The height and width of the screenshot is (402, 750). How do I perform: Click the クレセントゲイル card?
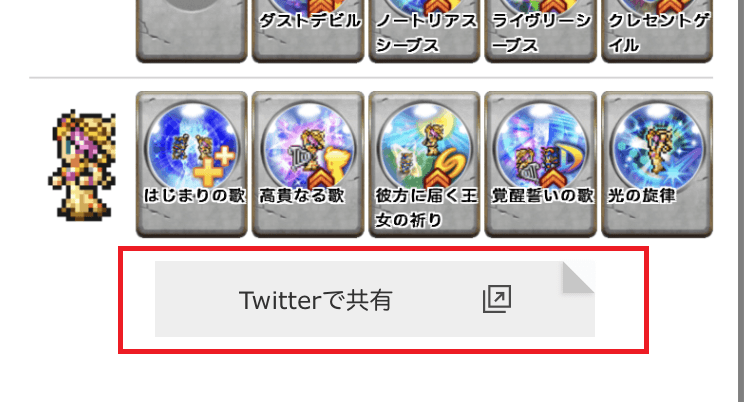coord(657,31)
